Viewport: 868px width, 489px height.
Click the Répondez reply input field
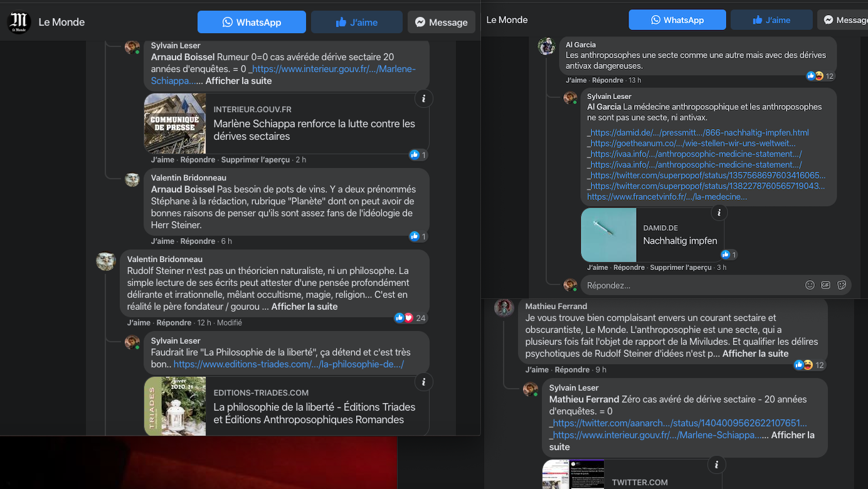pyautogui.click(x=690, y=285)
